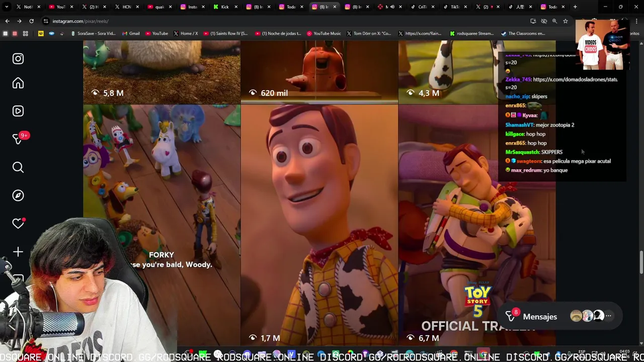Open the Explore compass icon
Screen dimensions: 644x362
pyautogui.click(x=18, y=196)
